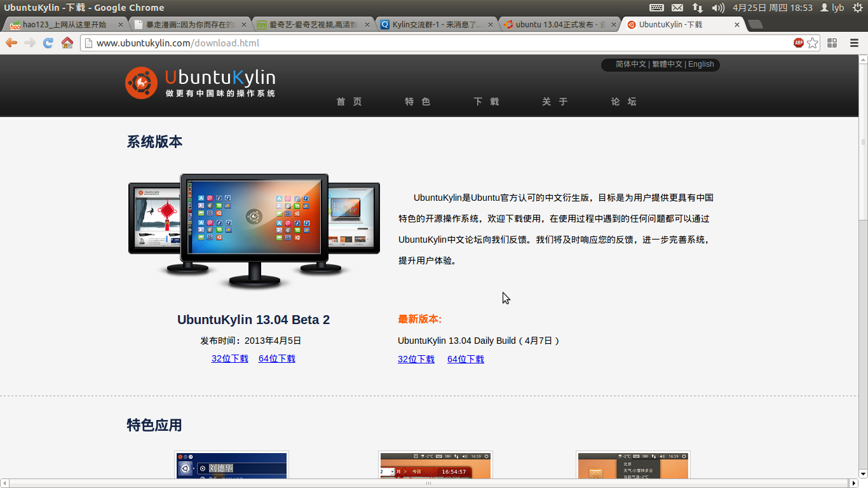Open the AdBlock Plus extension icon

click(x=799, y=43)
